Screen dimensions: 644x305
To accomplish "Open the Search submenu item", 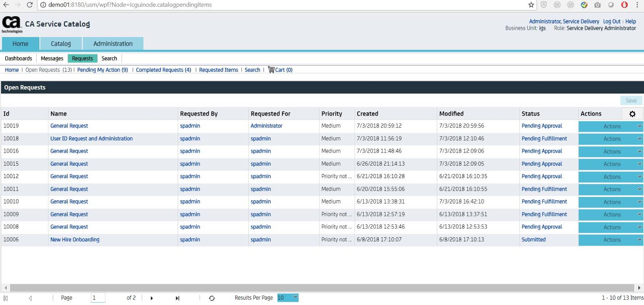I will 109,58.
